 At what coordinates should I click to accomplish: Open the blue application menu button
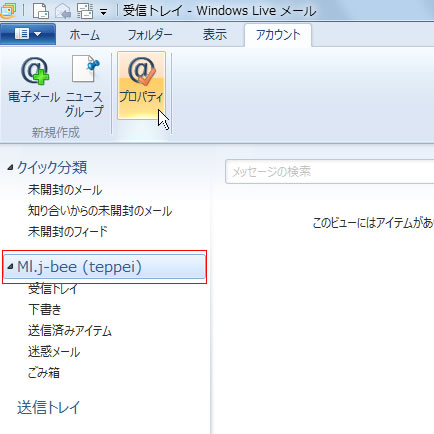point(28,34)
